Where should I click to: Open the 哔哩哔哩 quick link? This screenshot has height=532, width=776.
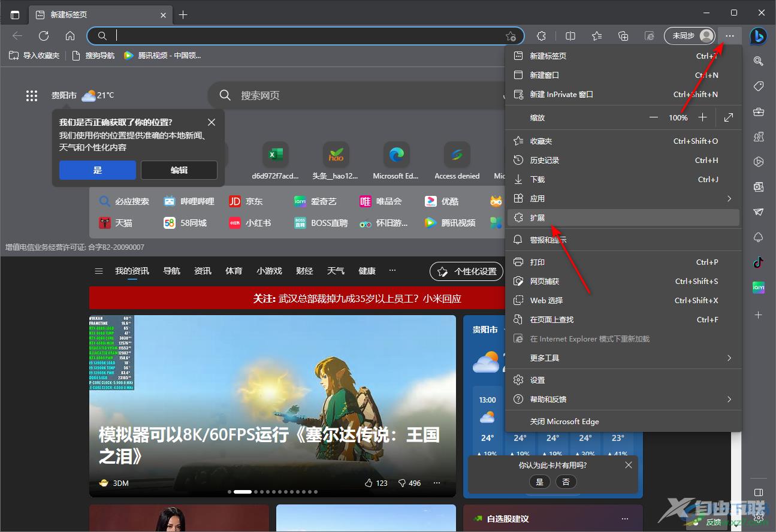189,201
